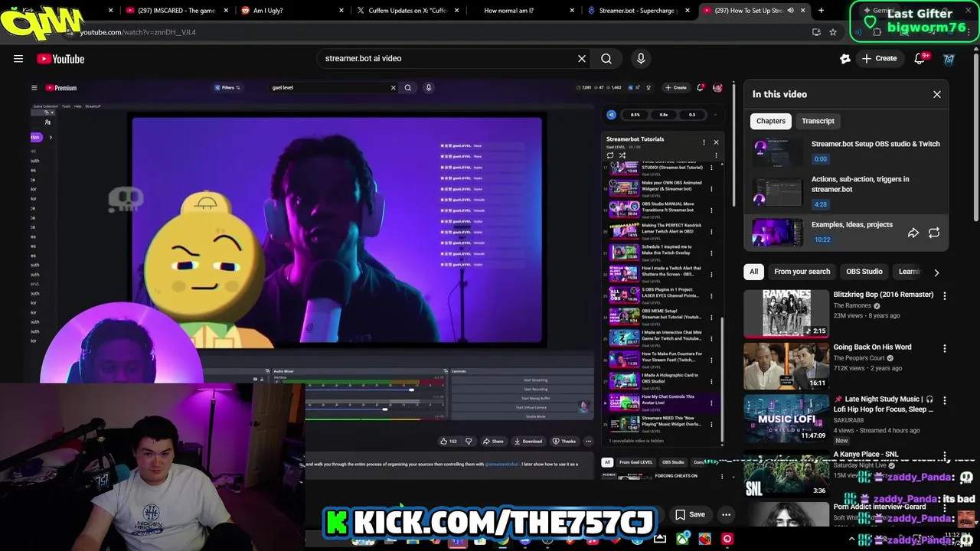The width and height of the screenshot is (980, 551).
Task: Open options for Blitzkrieg Bop video
Action: (x=944, y=296)
